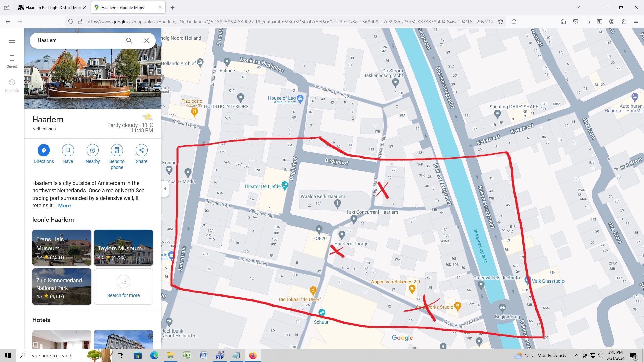Screen dimensions: 644x362
Task: Open a new browser tab
Action: pos(172,7)
